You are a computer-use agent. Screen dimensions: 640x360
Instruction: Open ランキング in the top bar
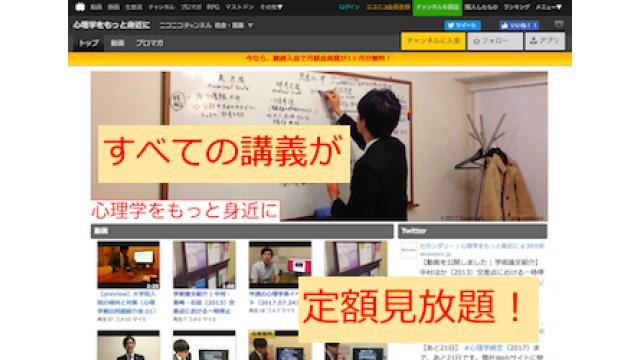tap(516, 7)
